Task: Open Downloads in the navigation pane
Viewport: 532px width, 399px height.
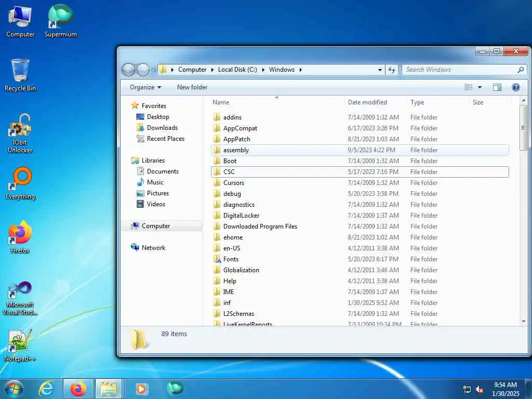Action: click(x=162, y=128)
